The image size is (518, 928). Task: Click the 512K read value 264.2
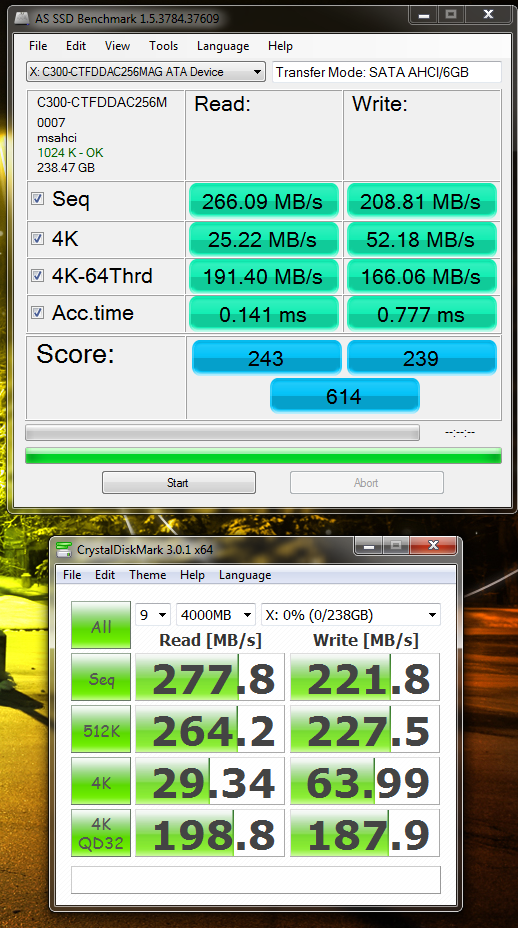(210, 730)
